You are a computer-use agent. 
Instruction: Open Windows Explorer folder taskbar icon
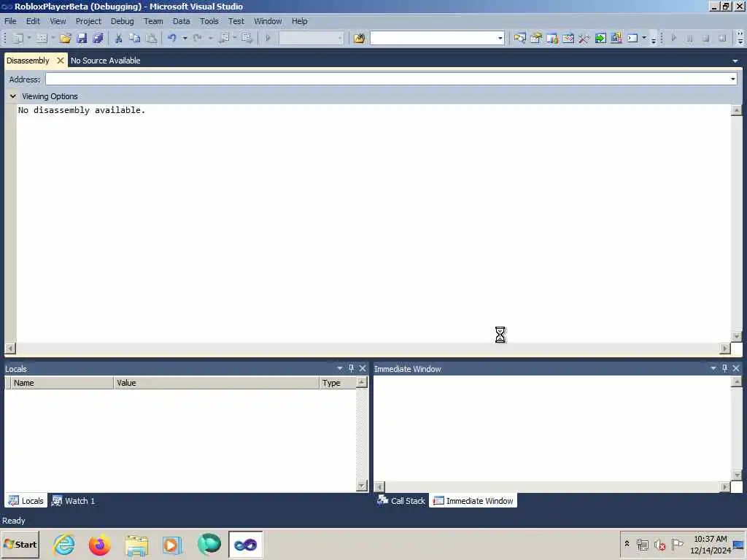coord(136,544)
